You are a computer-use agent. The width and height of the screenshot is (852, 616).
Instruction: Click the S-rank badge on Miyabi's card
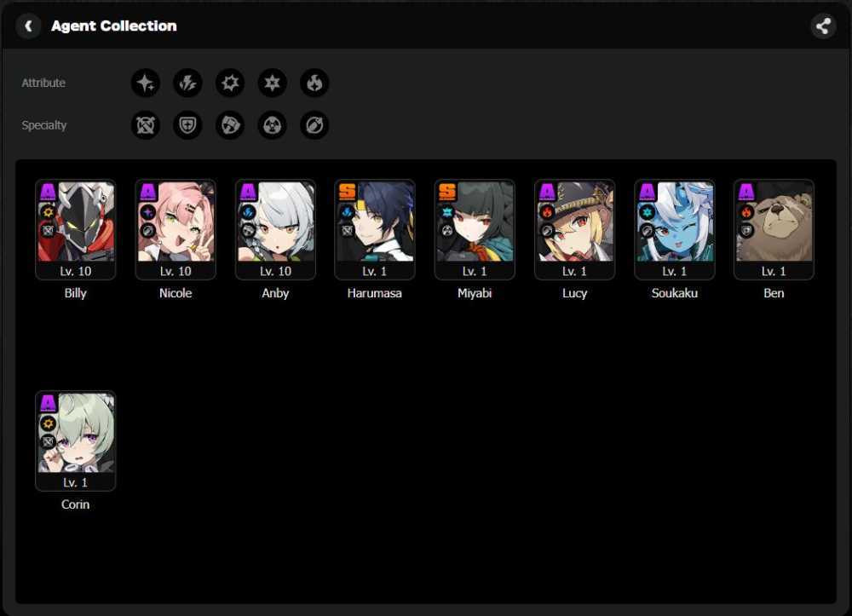tap(447, 191)
